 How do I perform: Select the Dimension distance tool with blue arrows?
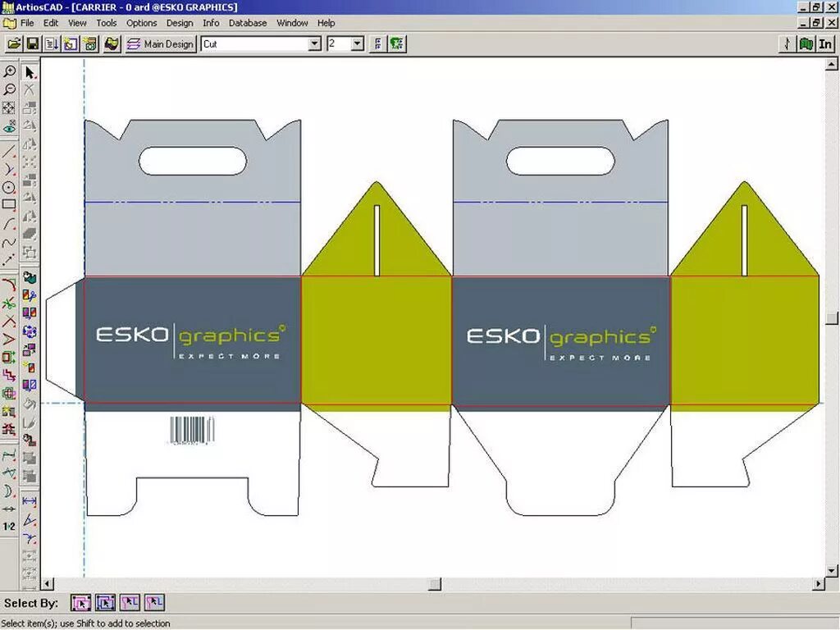[30, 501]
